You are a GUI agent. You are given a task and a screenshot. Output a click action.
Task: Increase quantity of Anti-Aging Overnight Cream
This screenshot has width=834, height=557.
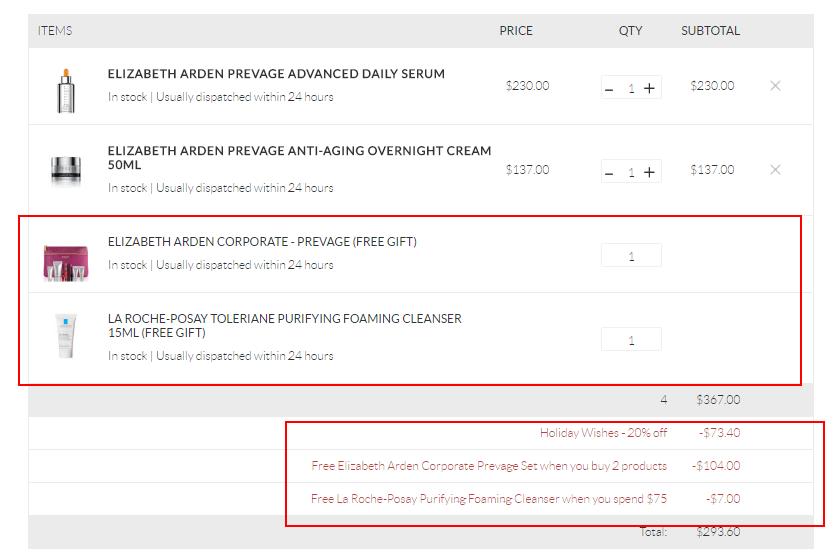click(x=649, y=172)
